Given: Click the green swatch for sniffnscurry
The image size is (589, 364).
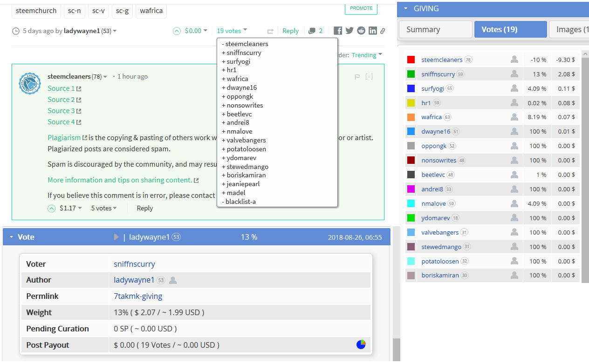Looking at the screenshot, I should tap(411, 74).
